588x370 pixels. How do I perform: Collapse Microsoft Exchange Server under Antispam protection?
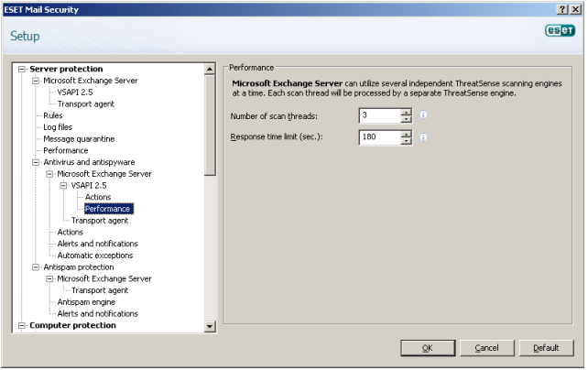pyautogui.click(x=49, y=279)
